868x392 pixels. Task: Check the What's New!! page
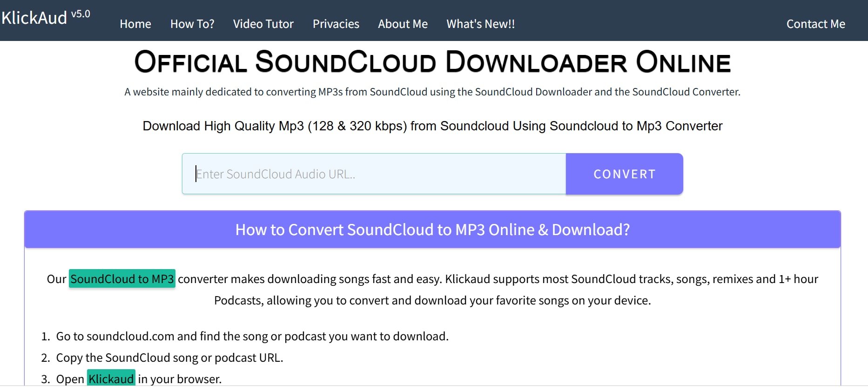click(481, 24)
